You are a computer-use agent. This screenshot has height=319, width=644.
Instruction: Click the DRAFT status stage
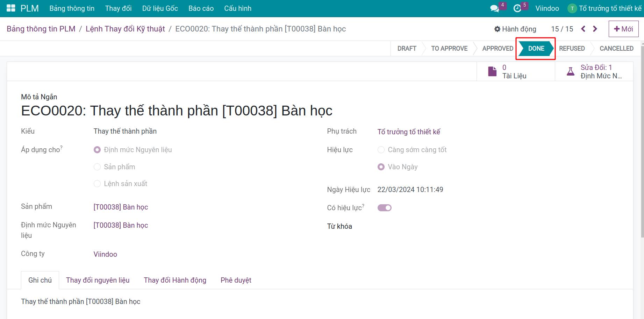(x=407, y=49)
